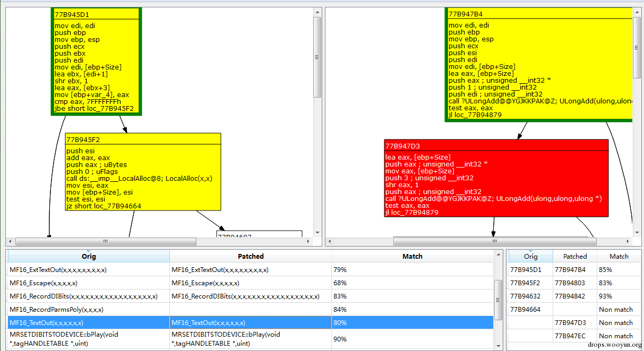This screenshot has width=644, height=351.
Task: Click patched graph vertical scrollbar thumb
Action: click(x=637, y=47)
